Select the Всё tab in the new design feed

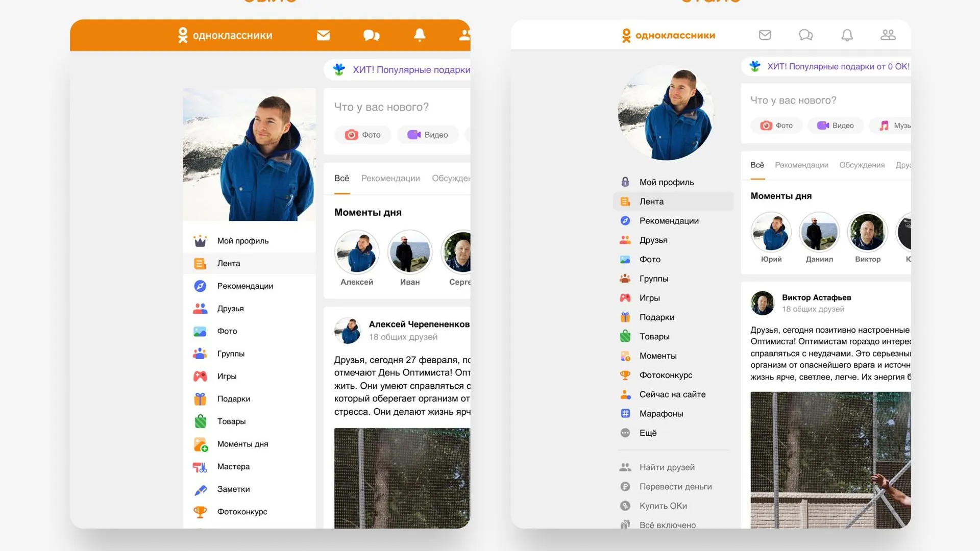coord(757,165)
